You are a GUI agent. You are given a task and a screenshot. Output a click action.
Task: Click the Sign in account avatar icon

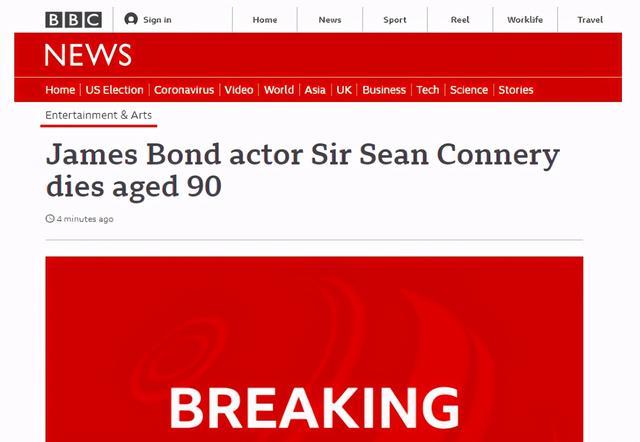pos(131,20)
